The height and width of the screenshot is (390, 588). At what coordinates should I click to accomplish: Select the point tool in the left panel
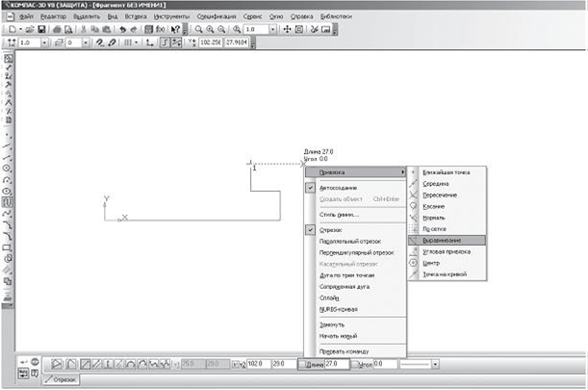pos(8,135)
